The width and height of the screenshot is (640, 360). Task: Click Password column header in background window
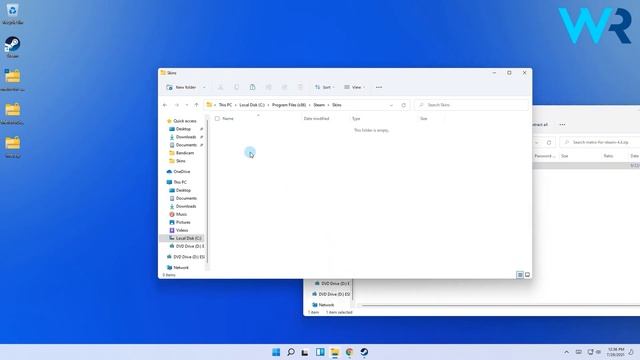click(544, 156)
